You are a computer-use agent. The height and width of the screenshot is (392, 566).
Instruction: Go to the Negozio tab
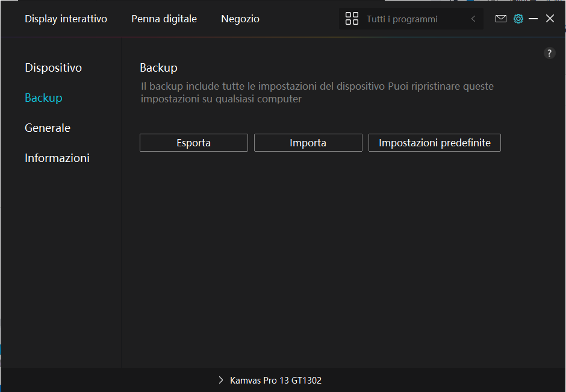[240, 19]
